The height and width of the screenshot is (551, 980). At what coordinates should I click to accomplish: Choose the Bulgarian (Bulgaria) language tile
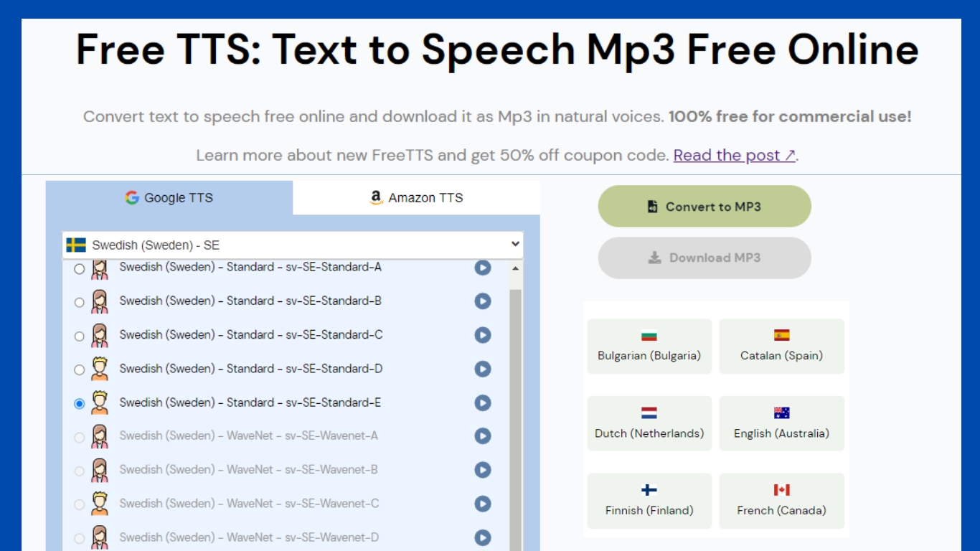click(x=649, y=347)
